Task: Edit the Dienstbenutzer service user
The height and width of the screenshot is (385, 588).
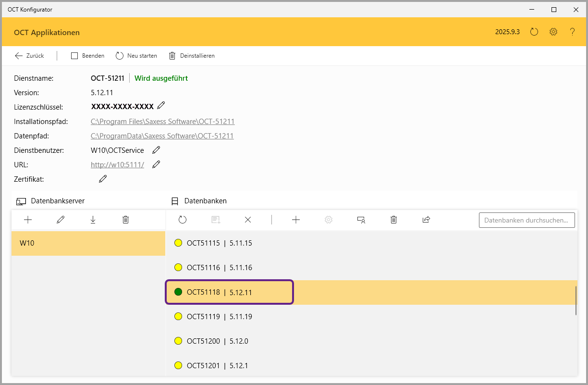Action: (156, 150)
